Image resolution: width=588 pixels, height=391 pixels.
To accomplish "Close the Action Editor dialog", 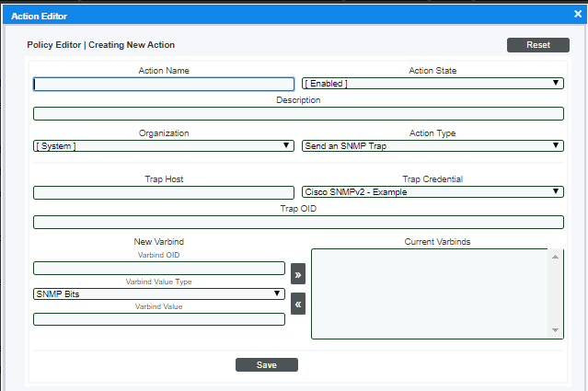I will coord(573,16).
